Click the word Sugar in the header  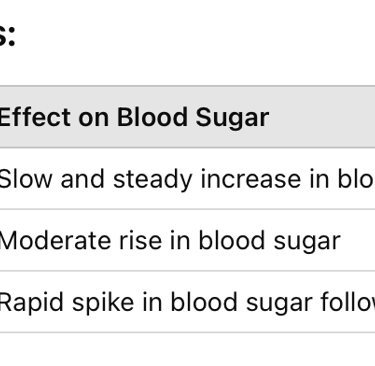coord(232,119)
